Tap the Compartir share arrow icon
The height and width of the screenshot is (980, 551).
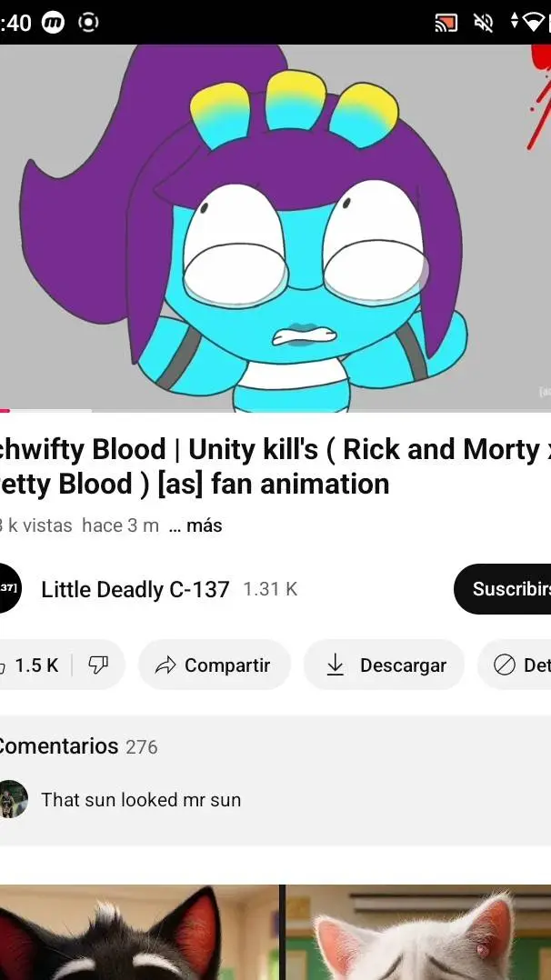click(x=165, y=665)
